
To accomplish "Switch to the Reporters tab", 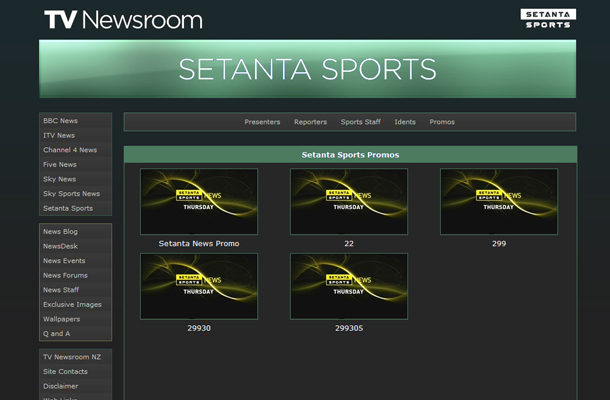I will click(310, 122).
